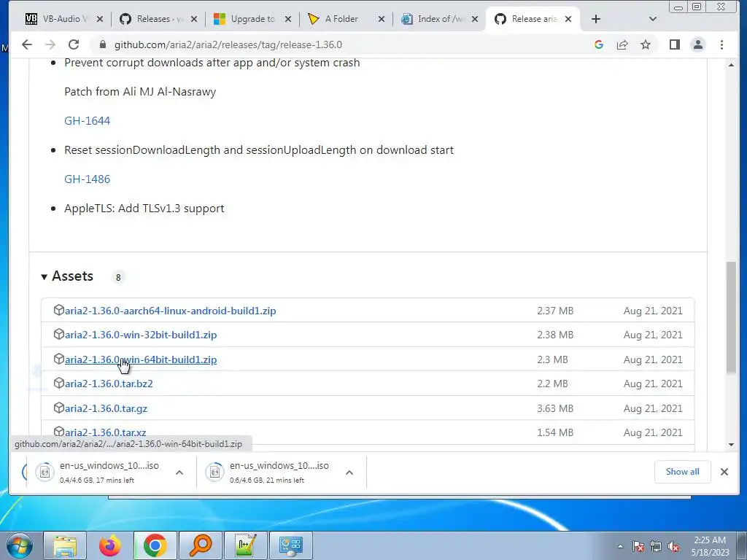Open the taskbar clock and date
The height and width of the screenshot is (560, 747).
(x=710, y=546)
